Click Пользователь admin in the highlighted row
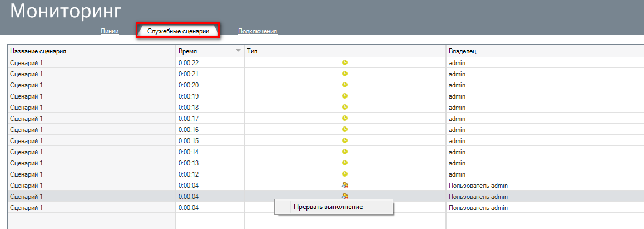This screenshot has height=229, width=644. click(478, 197)
